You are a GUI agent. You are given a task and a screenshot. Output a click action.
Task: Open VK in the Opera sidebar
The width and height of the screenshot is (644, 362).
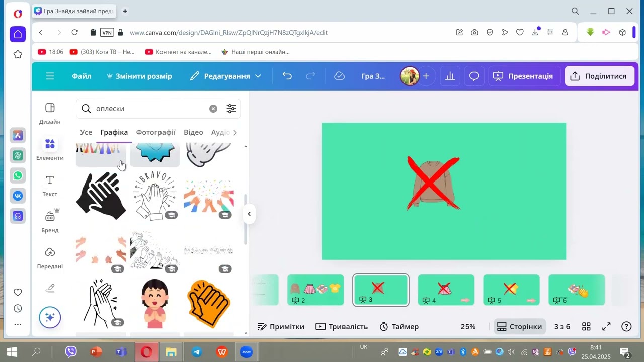tap(18, 196)
